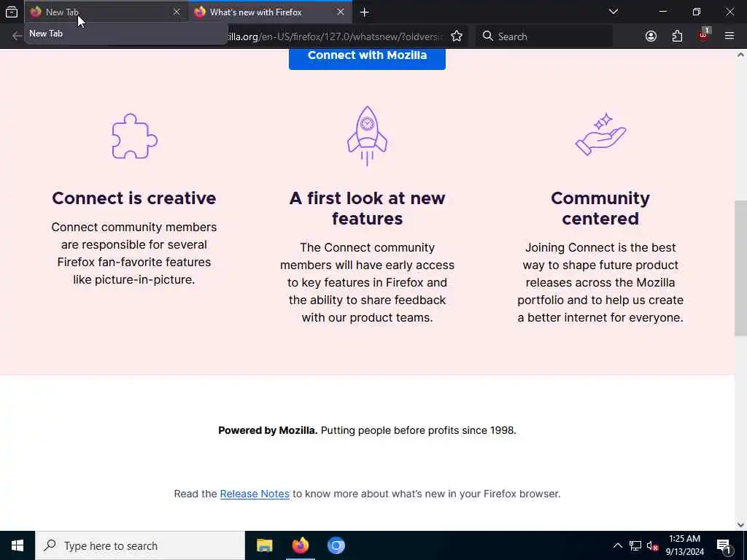Bookmark this page with the star icon
Screen dimensions: 747x560
pos(457,36)
